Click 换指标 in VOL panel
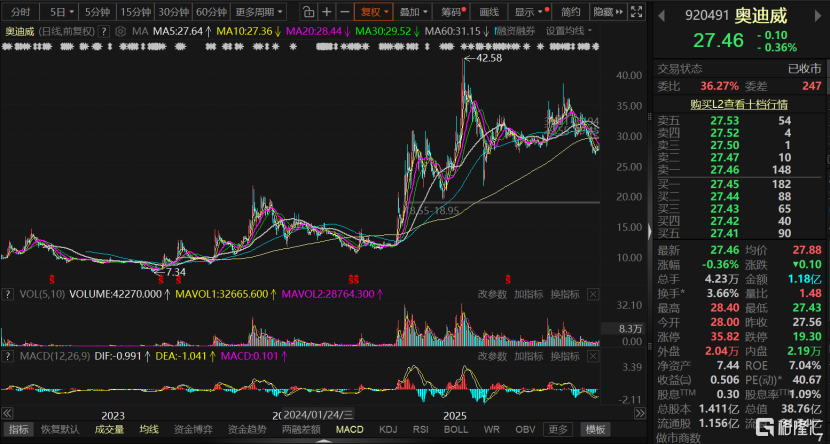This screenshot has width=830, height=444. click(x=565, y=294)
